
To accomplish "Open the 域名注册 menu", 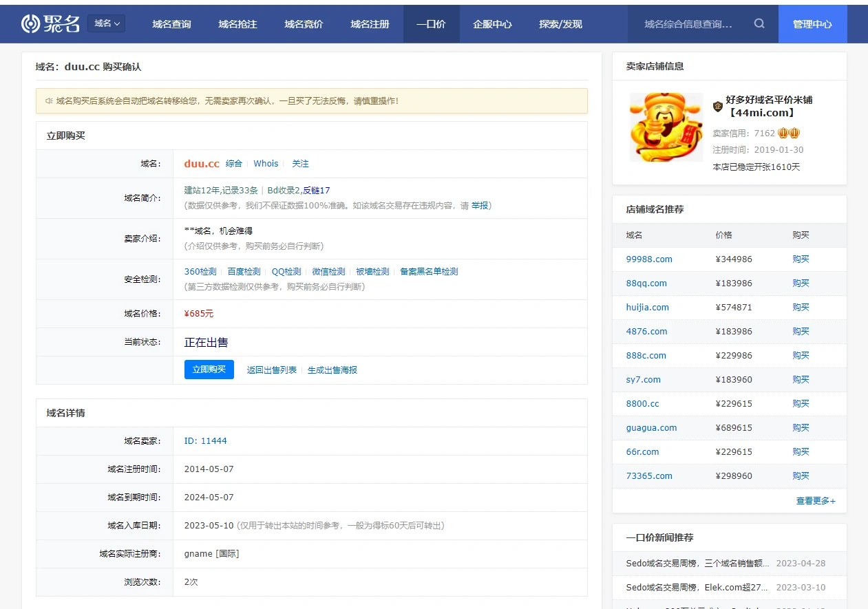I will pos(370,24).
